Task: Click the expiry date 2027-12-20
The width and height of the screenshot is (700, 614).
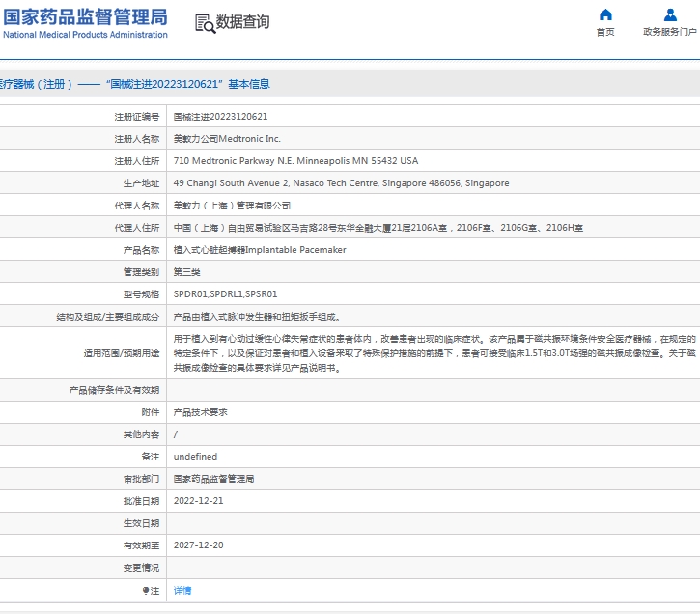Action: 198,545
